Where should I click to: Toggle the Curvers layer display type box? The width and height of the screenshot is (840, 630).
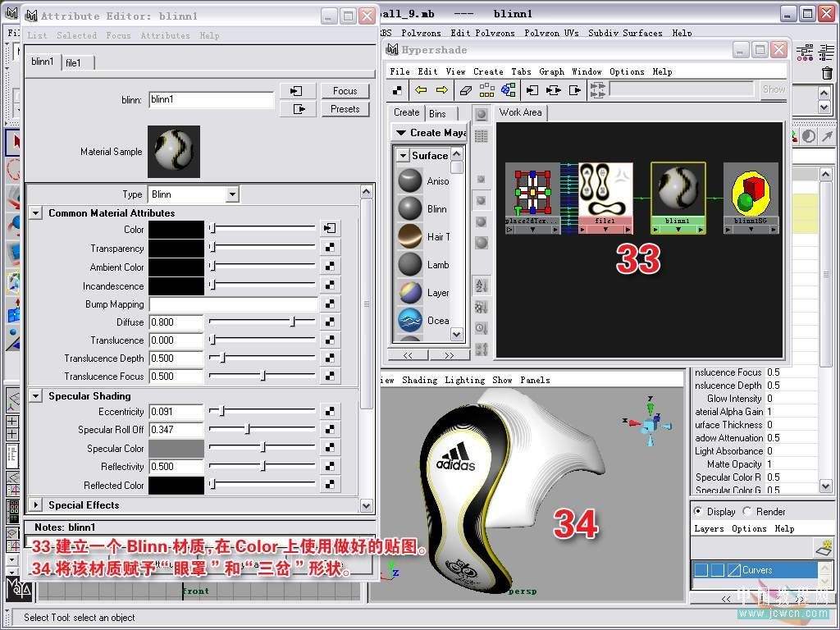point(717,570)
